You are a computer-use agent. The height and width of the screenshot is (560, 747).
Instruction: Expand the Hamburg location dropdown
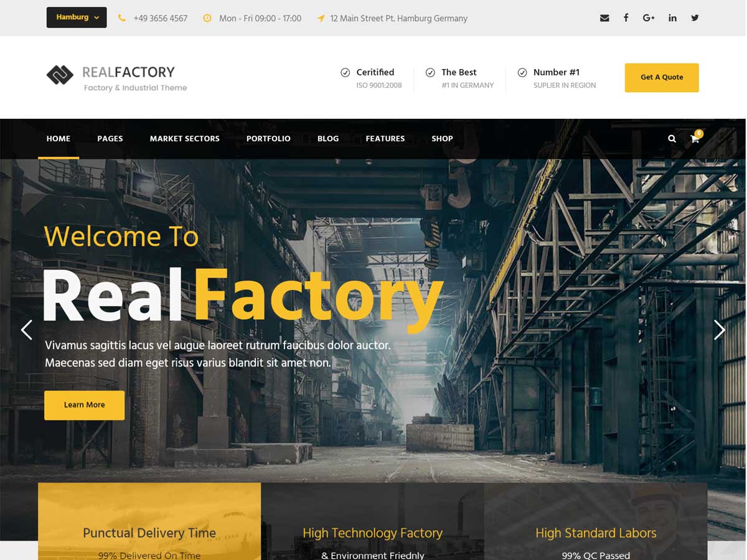tap(77, 17)
